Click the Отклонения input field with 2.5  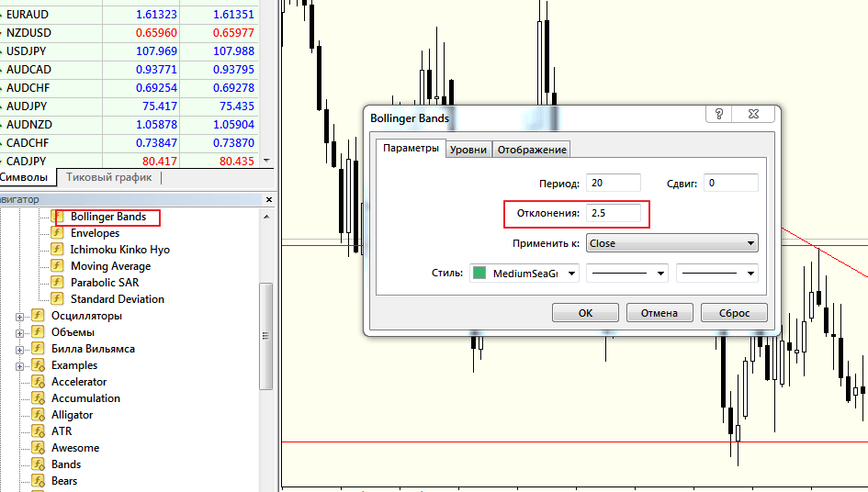(613, 212)
